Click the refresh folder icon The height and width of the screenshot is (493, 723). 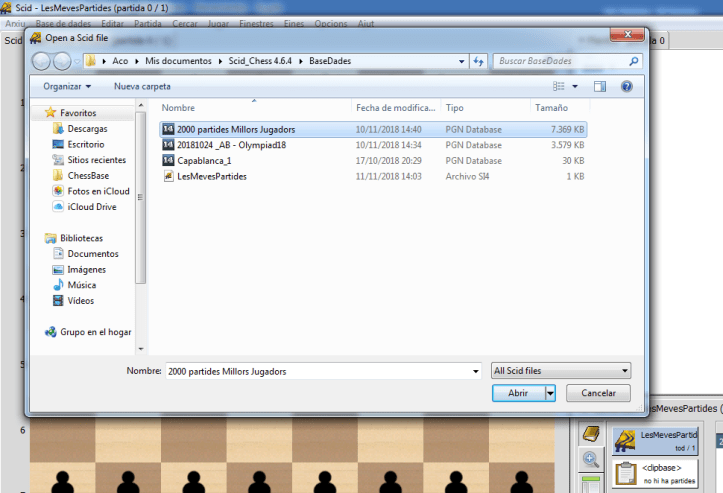[x=477, y=61]
